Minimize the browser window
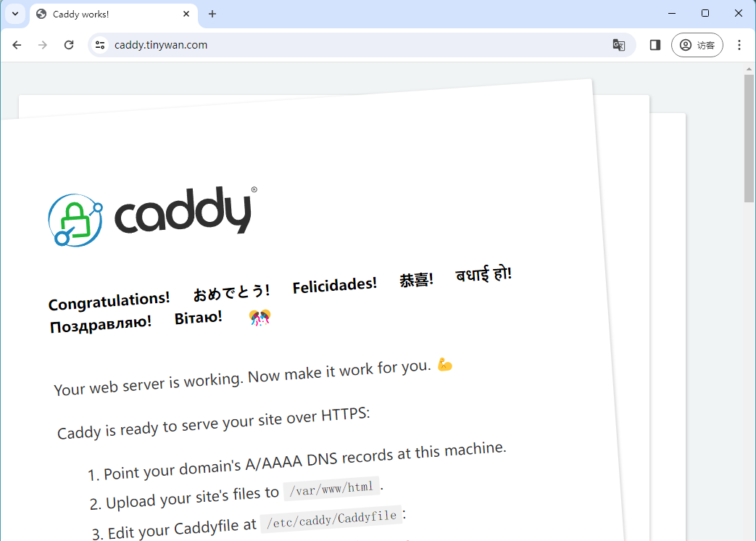Image resolution: width=756 pixels, height=541 pixels. (672, 14)
